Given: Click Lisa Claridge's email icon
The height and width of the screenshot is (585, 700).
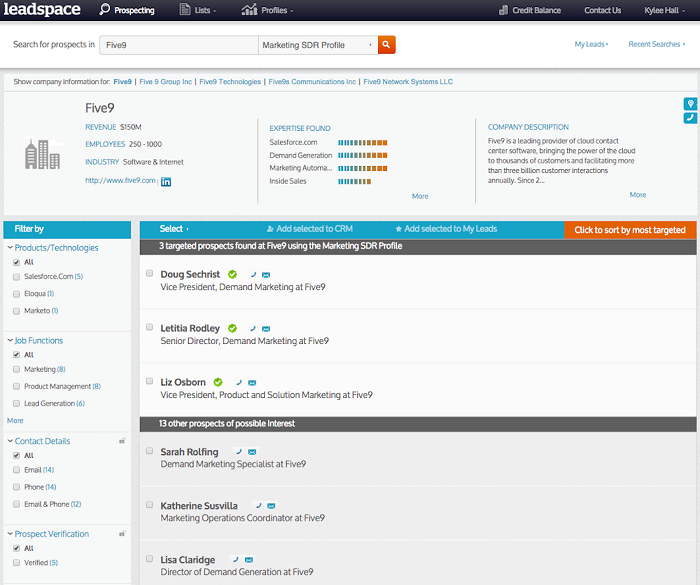Looking at the screenshot, I should pos(249,560).
